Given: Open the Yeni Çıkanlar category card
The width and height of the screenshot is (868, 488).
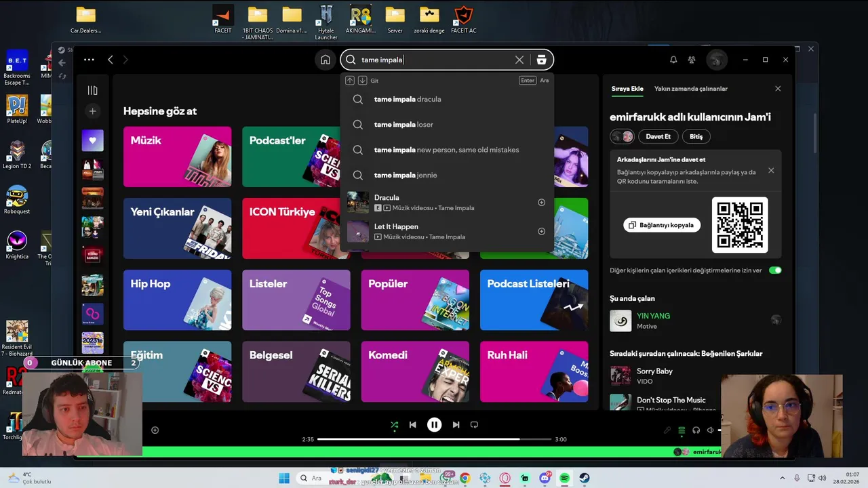Looking at the screenshot, I should (x=177, y=228).
